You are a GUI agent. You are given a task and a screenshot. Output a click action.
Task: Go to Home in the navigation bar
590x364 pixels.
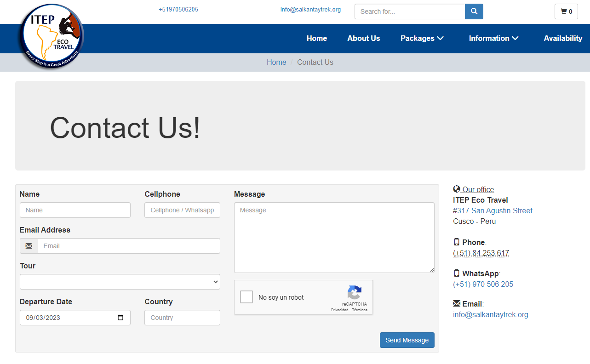[317, 38]
